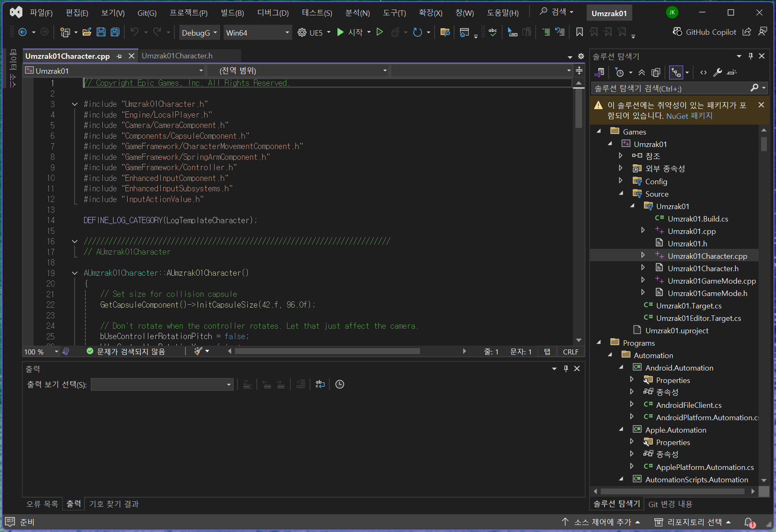This screenshot has width=776, height=532.
Task: Click the Undo arrow icon
Action: click(x=134, y=32)
